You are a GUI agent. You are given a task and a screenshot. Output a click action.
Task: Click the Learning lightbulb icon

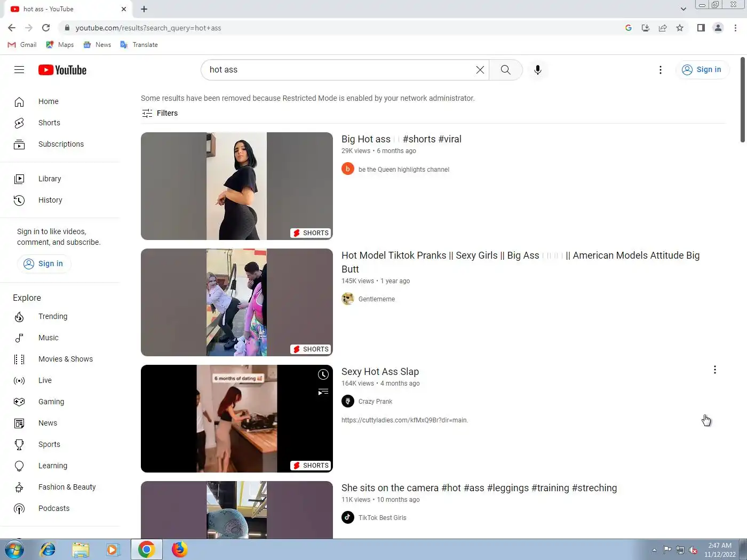point(19,466)
